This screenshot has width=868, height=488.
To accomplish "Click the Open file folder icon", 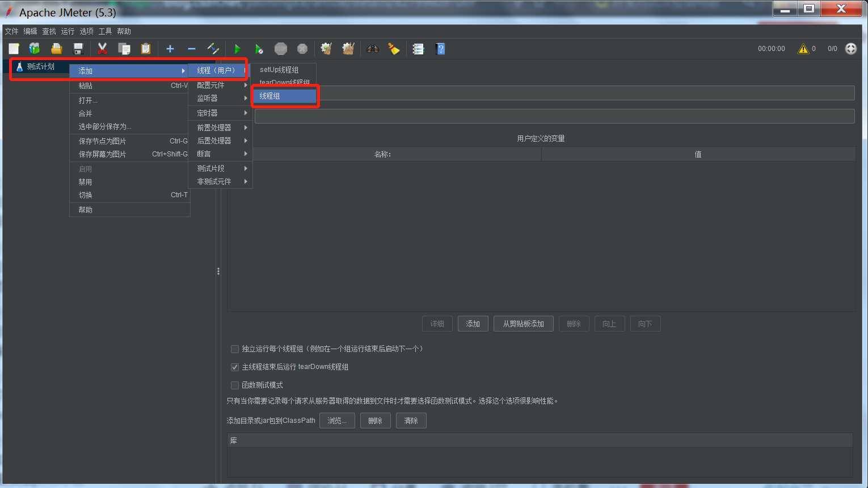I will tap(56, 49).
